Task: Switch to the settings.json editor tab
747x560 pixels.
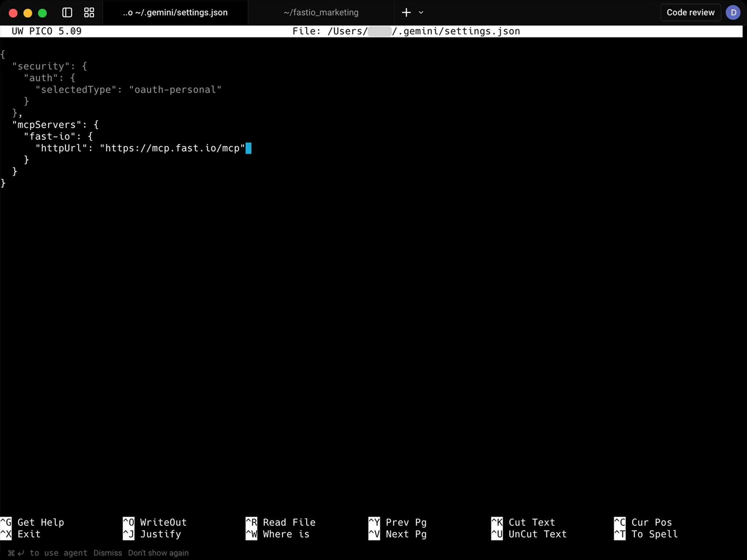Action: [x=175, y=12]
